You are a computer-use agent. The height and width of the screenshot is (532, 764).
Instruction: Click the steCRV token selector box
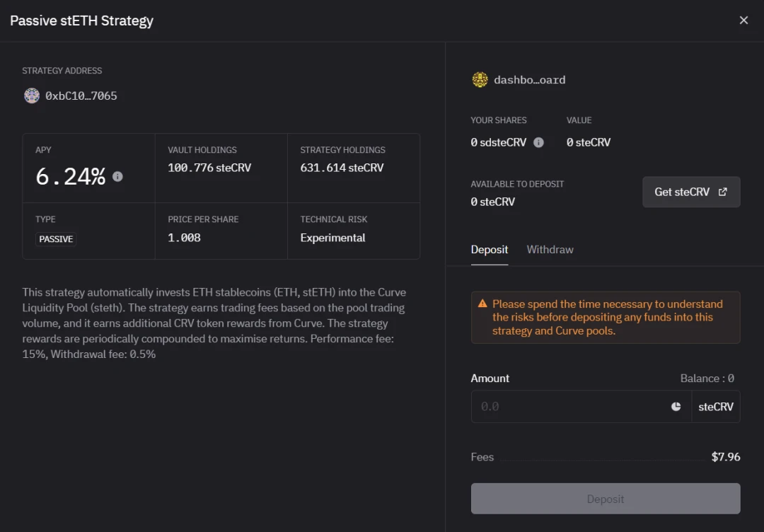(x=716, y=406)
